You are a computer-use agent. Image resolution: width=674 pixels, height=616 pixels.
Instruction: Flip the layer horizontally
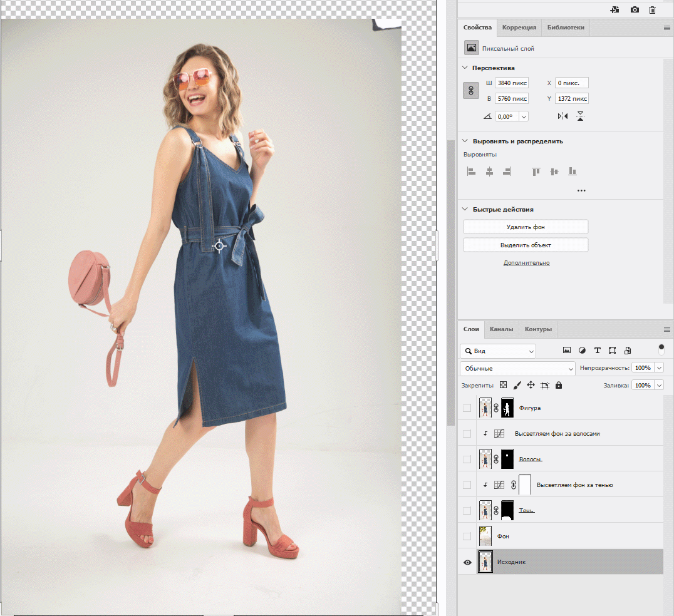(x=563, y=116)
